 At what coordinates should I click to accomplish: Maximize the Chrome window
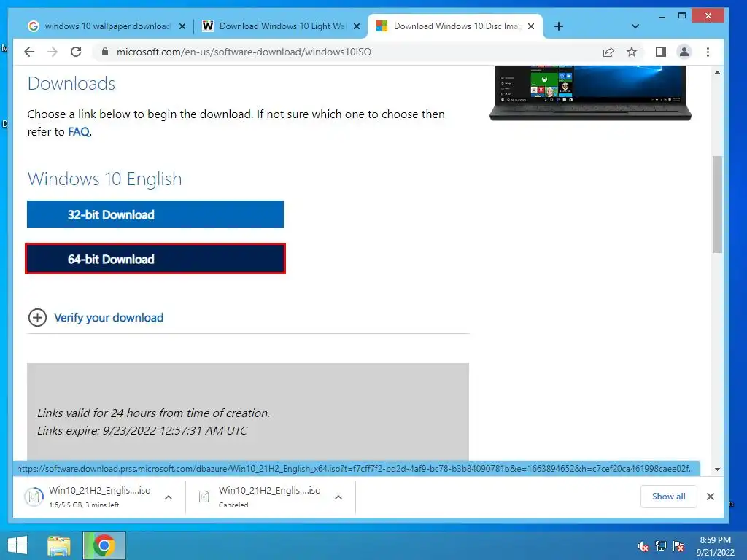point(682,16)
